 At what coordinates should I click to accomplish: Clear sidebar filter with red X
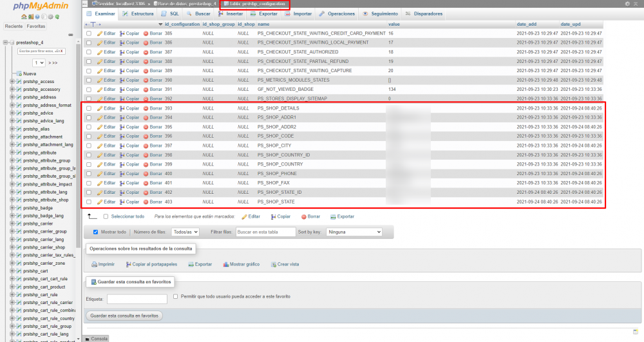click(61, 52)
